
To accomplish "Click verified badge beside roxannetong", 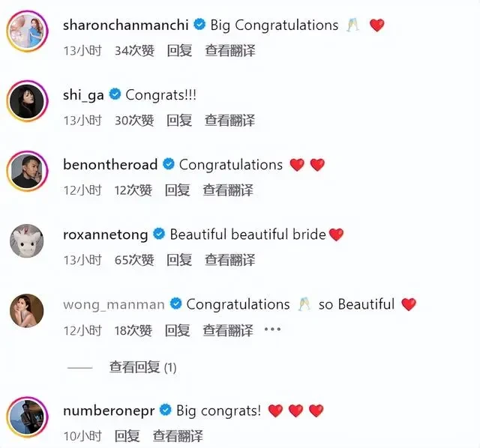I will click(159, 234).
